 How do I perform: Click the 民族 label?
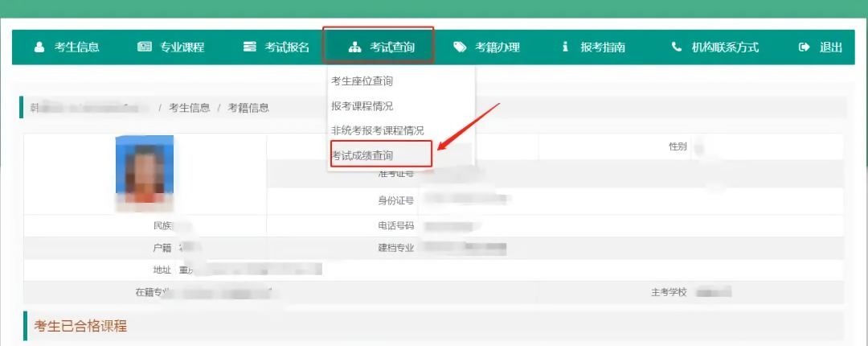(x=163, y=225)
